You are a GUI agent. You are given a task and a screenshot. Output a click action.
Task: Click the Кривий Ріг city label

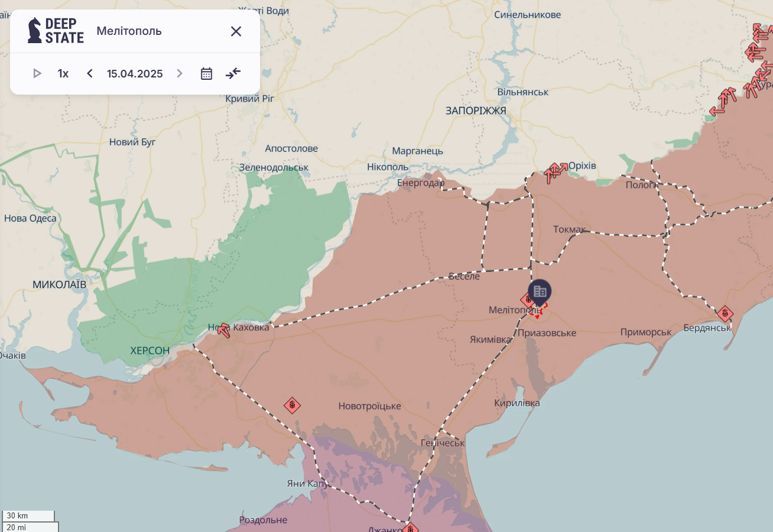[x=250, y=98]
